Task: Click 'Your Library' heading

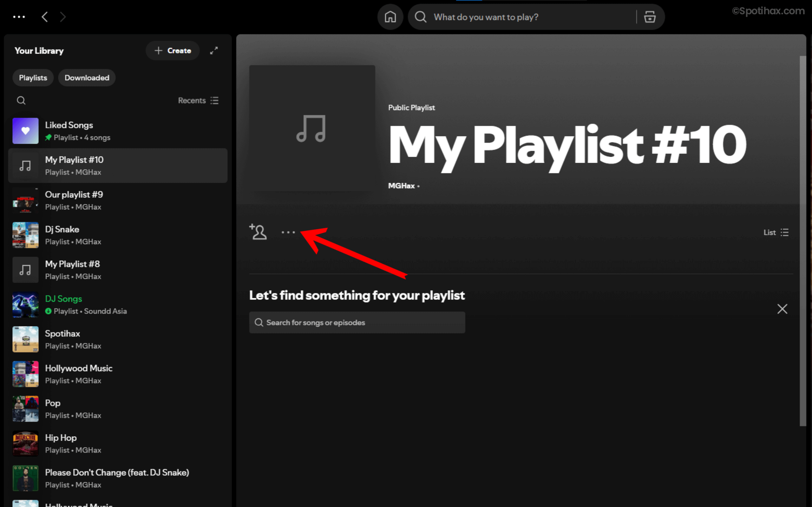Action: [x=39, y=51]
